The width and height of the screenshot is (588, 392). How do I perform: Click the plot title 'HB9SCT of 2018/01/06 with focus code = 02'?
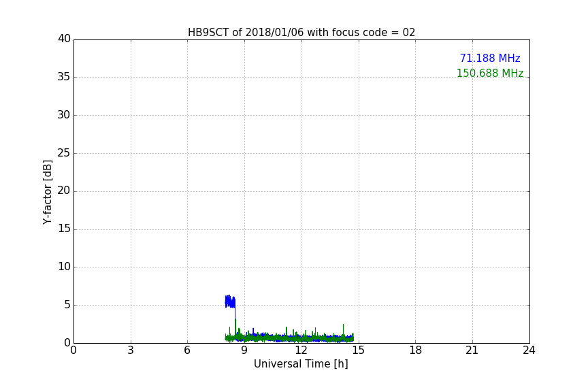coord(301,33)
